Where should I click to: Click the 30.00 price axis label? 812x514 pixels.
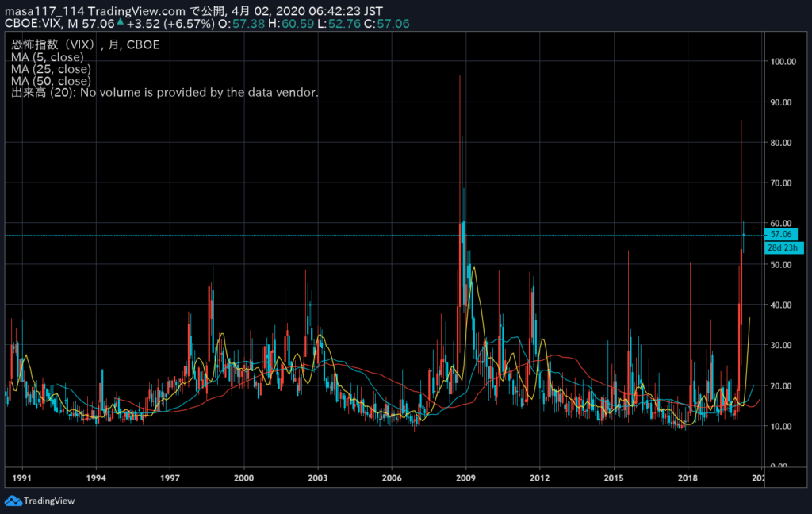(x=781, y=346)
